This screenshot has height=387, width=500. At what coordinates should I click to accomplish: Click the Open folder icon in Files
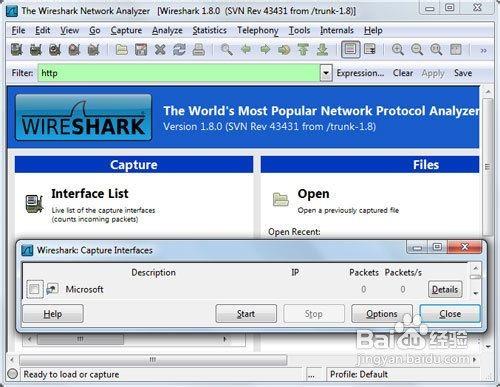point(280,199)
